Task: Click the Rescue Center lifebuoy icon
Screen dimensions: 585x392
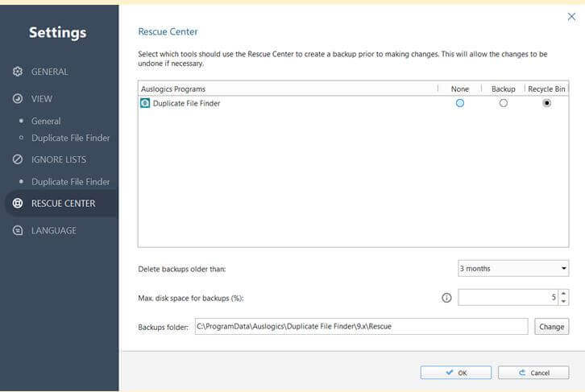Action: pos(18,204)
